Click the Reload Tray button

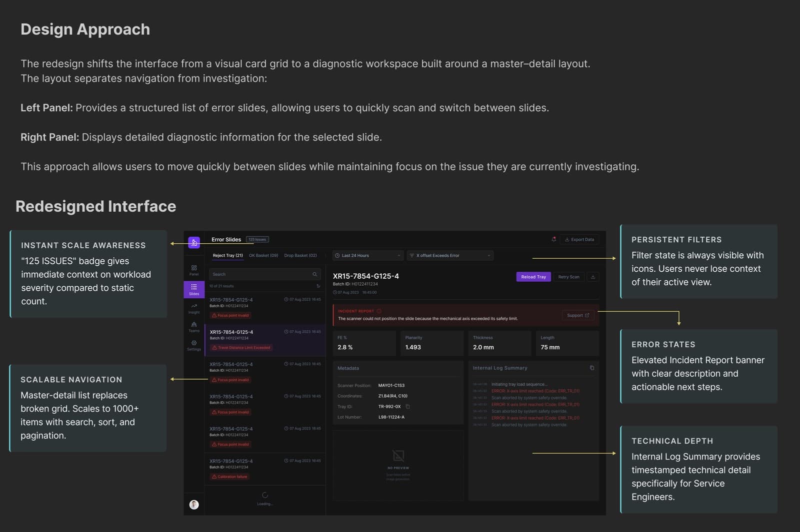(533, 277)
